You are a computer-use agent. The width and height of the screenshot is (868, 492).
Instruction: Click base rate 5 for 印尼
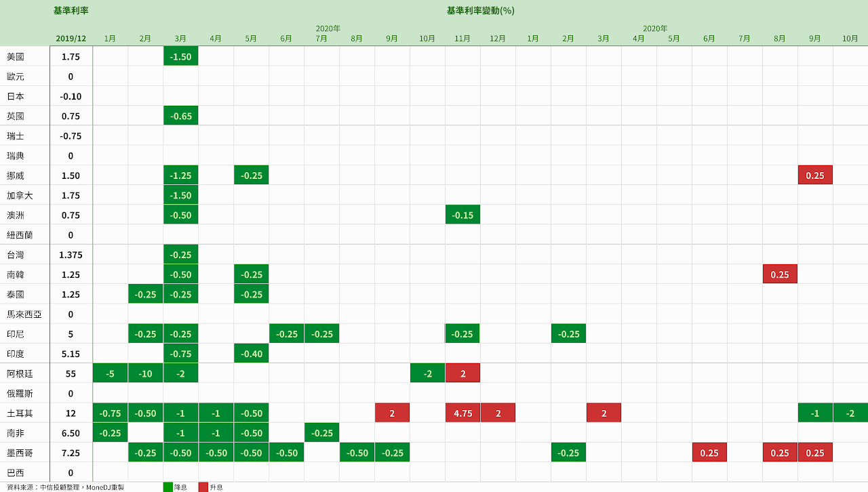click(x=71, y=334)
